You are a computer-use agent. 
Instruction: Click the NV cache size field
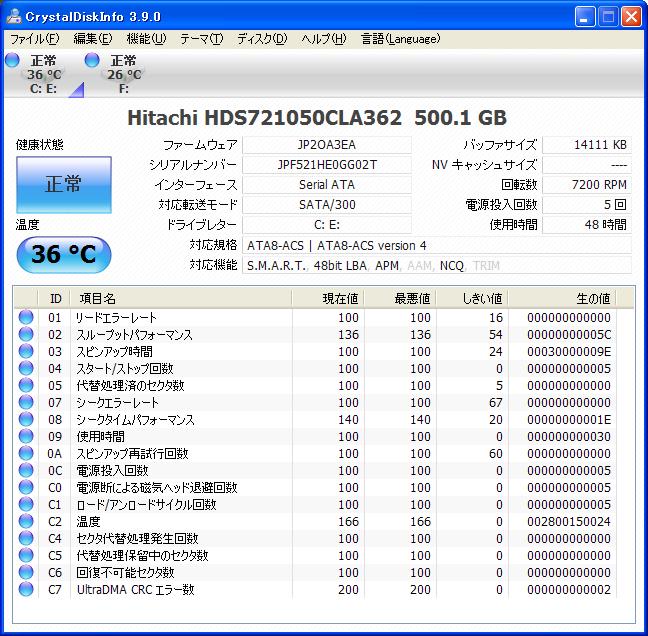(x=587, y=165)
